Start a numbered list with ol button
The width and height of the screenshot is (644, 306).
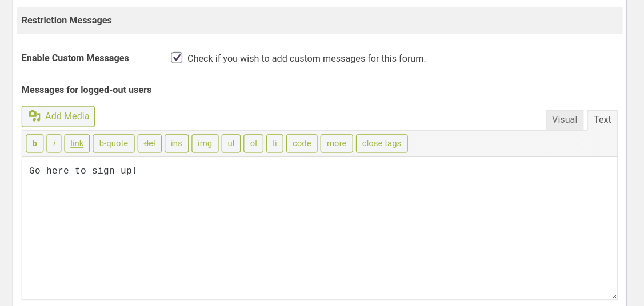(254, 143)
